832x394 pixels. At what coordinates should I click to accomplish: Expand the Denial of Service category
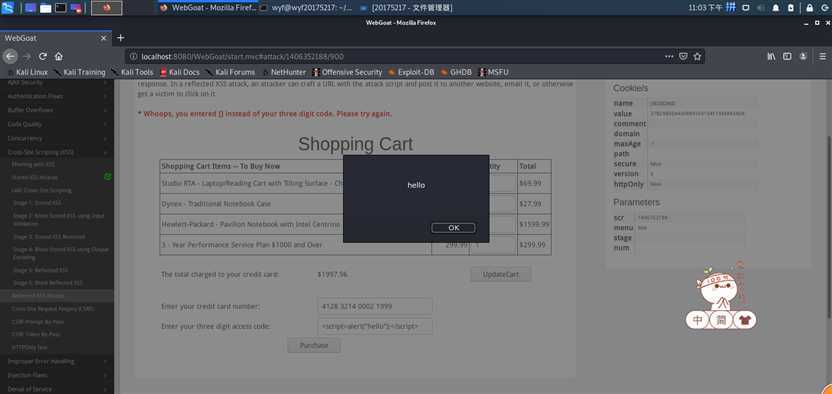(57, 389)
